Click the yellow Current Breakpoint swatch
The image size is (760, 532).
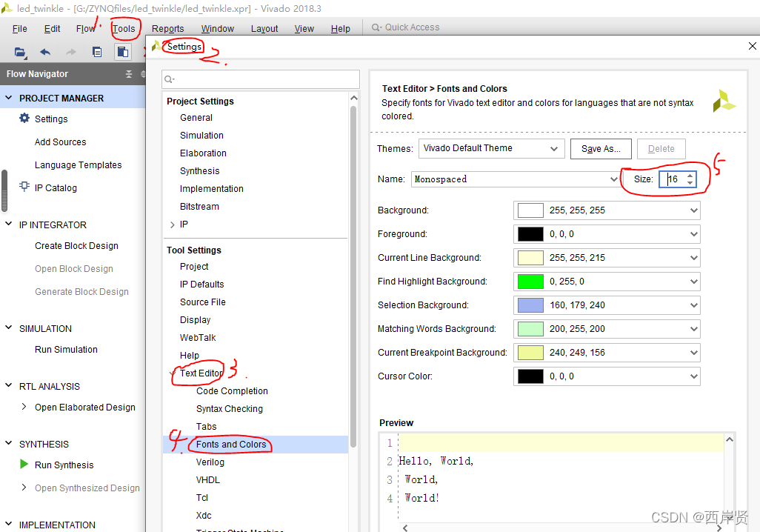pyautogui.click(x=530, y=353)
